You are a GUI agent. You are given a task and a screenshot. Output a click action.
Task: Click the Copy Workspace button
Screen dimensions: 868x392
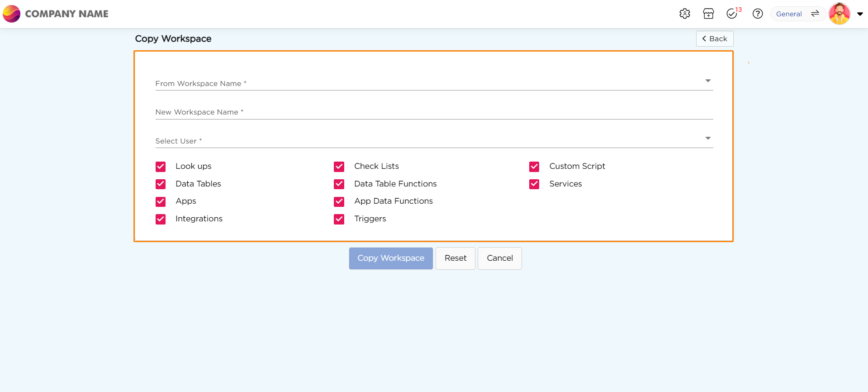(391, 258)
